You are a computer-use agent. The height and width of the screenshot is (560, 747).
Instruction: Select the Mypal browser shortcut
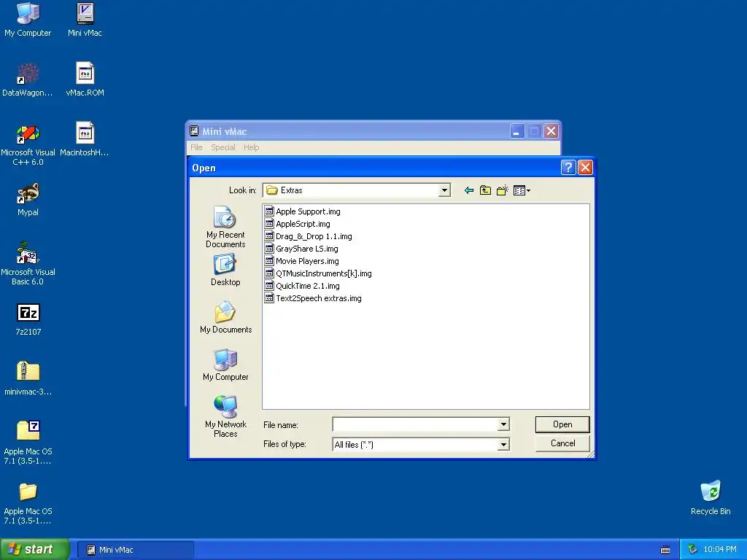click(x=28, y=199)
